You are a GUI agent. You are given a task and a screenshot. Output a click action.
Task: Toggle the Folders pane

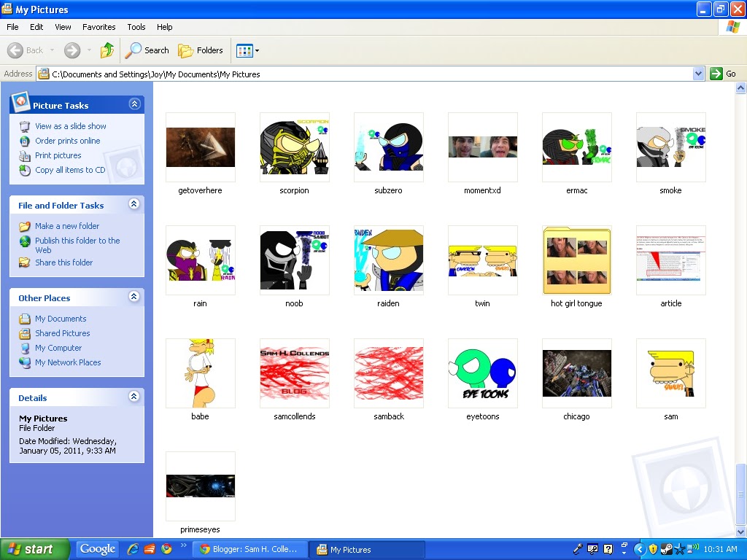pyautogui.click(x=201, y=50)
